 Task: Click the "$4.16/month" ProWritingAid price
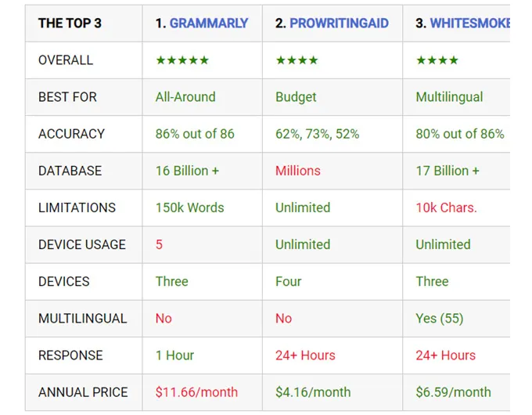tap(313, 392)
